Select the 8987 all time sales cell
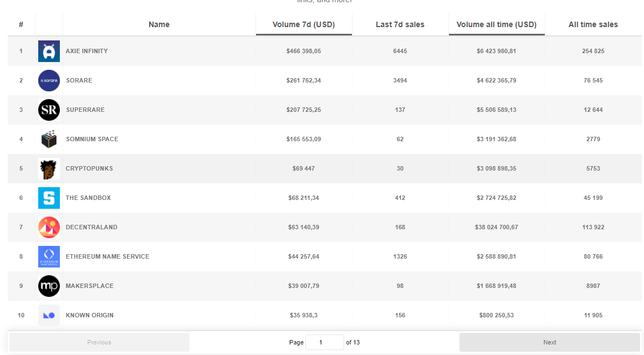 (593, 286)
